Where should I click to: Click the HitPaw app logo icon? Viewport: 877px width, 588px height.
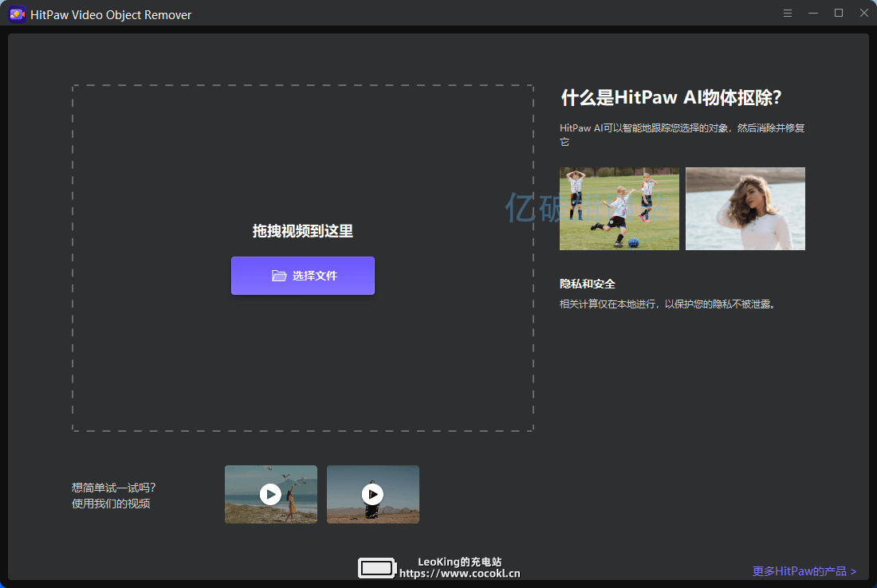(18, 14)
